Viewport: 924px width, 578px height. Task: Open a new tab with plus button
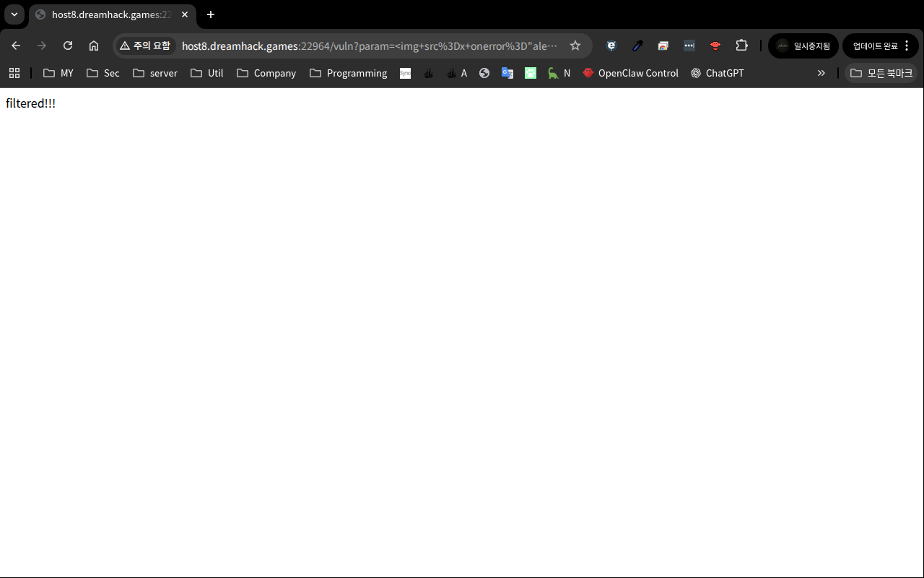(x=211, y=14)
